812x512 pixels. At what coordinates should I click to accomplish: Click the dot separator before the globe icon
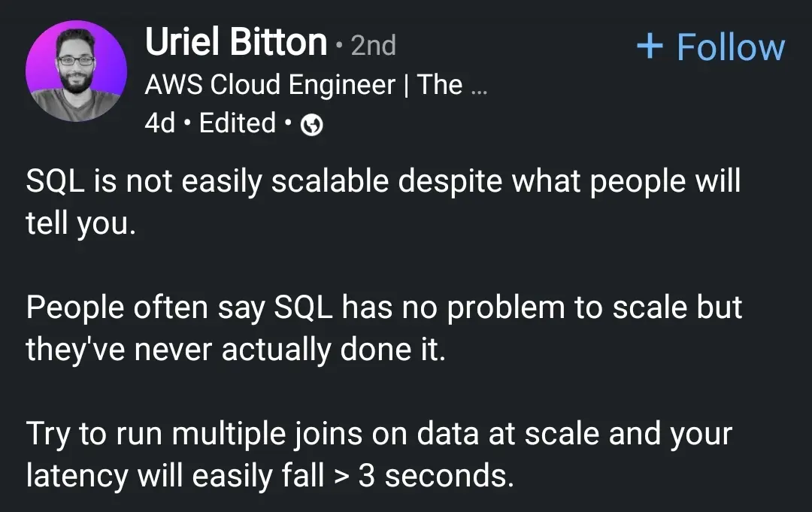pos(289,124)
